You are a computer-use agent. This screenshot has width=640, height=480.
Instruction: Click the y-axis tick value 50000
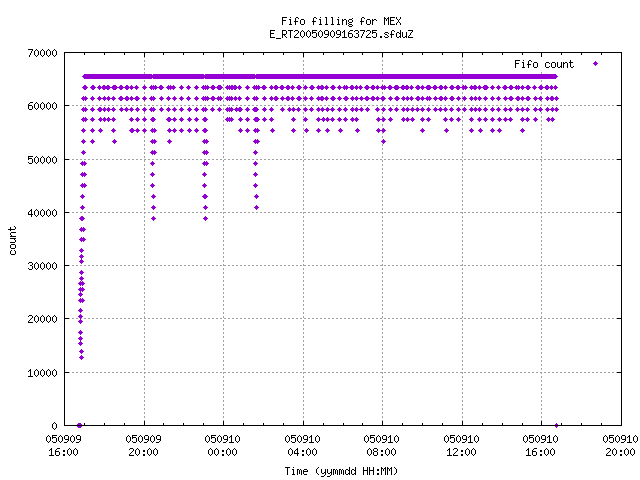[42, 160]
